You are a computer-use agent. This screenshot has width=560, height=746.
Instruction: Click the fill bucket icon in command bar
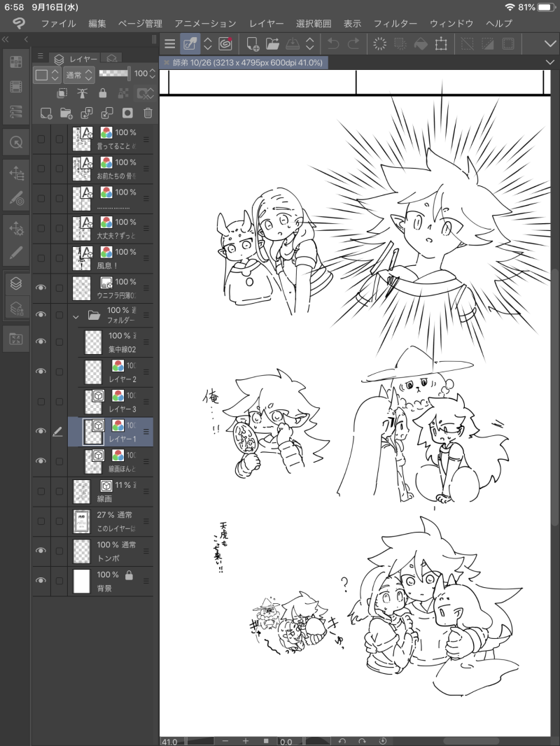pyautogui.click(x=421, y=44)
